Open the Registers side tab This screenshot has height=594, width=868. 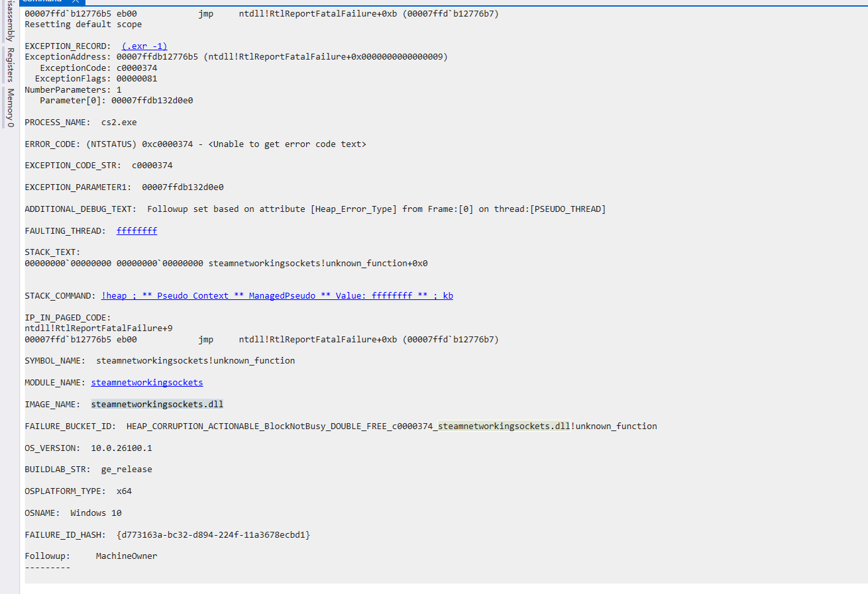coord(10,65)
